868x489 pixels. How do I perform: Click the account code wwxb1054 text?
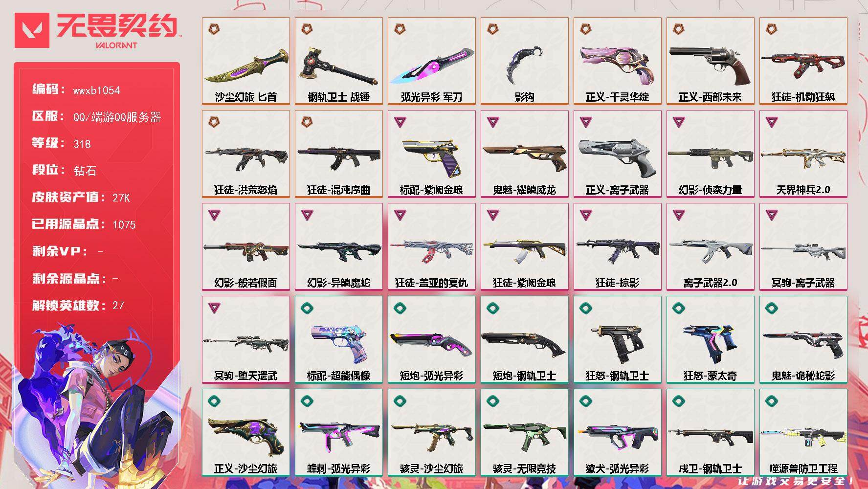(x=97, y=90)
